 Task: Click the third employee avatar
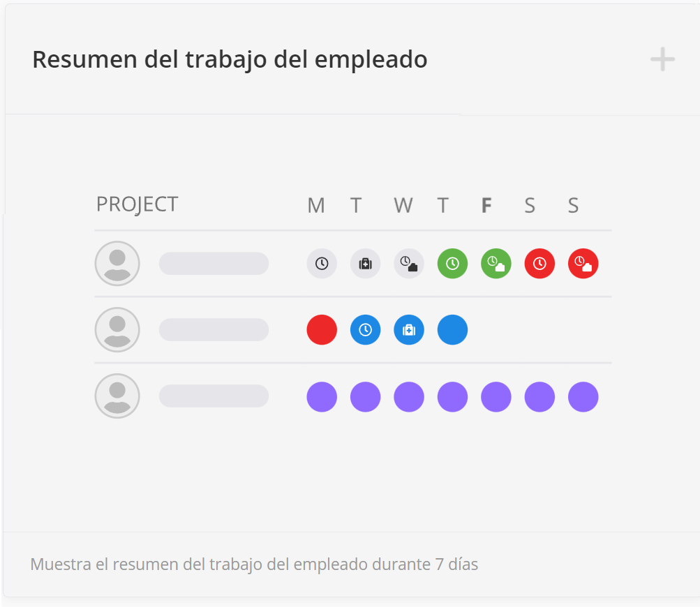(x=117, y=396)
